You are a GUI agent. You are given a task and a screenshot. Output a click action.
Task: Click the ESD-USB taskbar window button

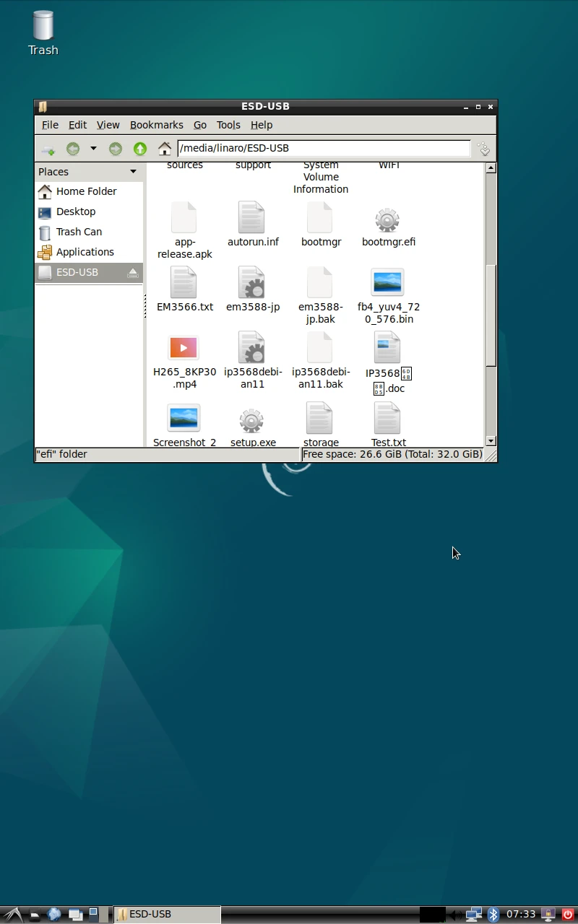click(x=167, y=915)
